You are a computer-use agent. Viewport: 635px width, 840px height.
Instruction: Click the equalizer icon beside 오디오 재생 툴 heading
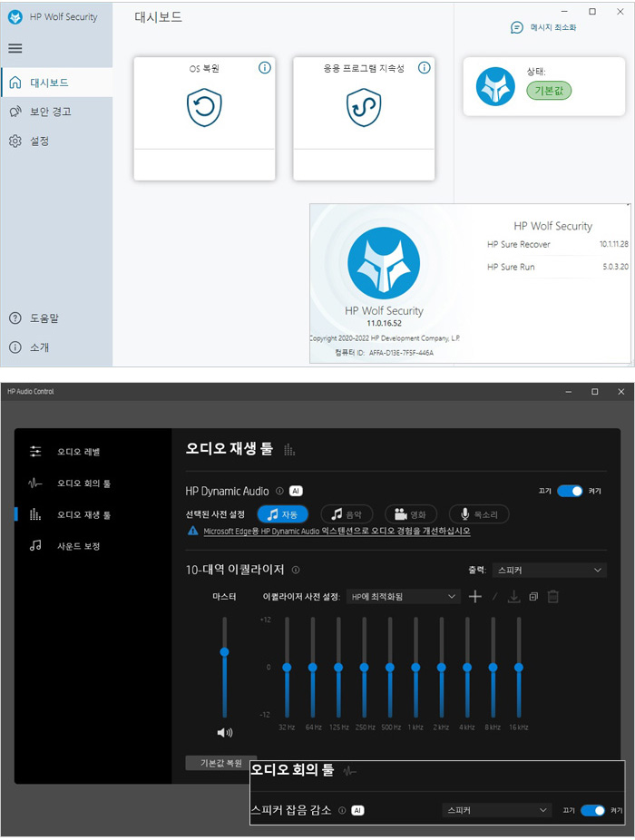[289, 449]
